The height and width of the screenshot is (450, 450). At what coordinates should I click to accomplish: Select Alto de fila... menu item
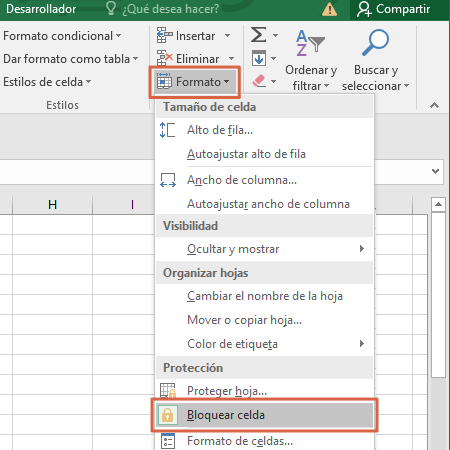click(265, 130)
